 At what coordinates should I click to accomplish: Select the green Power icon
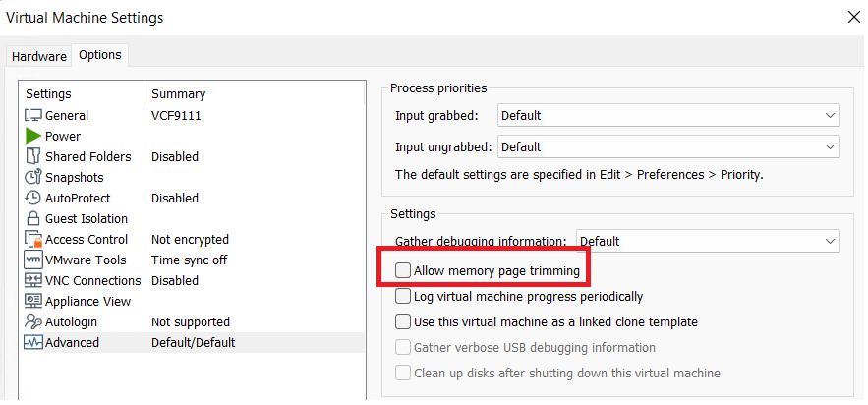tap(33, 136)
